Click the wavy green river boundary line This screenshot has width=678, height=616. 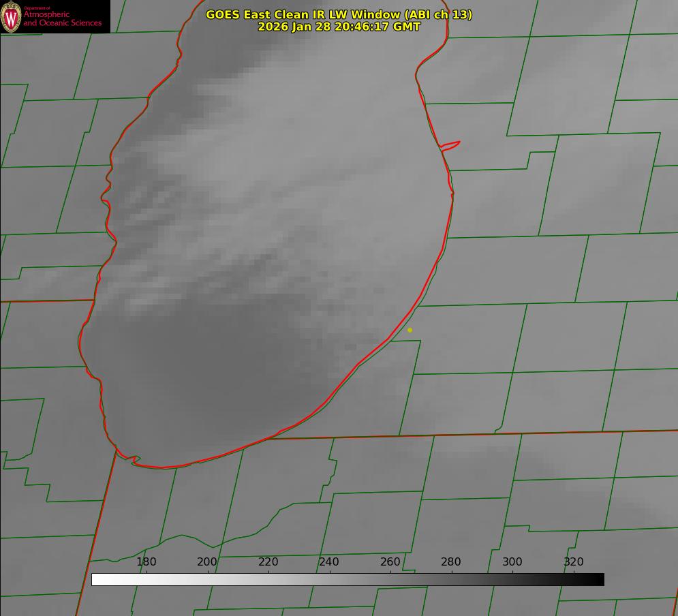click(x=208, y=536)
